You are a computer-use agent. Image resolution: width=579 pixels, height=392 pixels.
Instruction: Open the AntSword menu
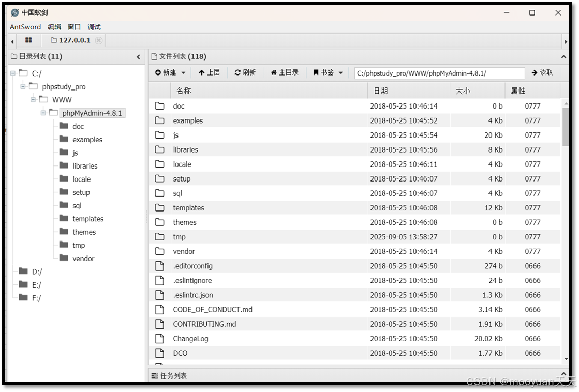[25, 27]
